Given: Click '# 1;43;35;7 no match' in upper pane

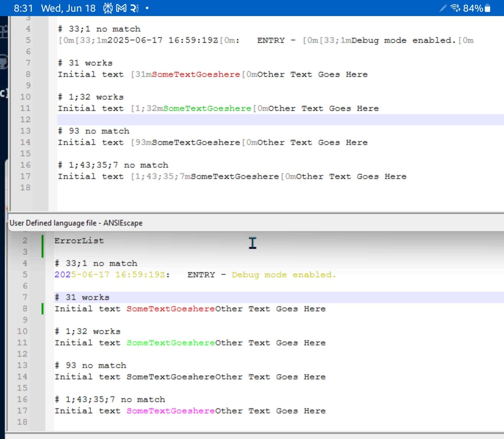Looking at the screenshot, I should click(113, 165).
